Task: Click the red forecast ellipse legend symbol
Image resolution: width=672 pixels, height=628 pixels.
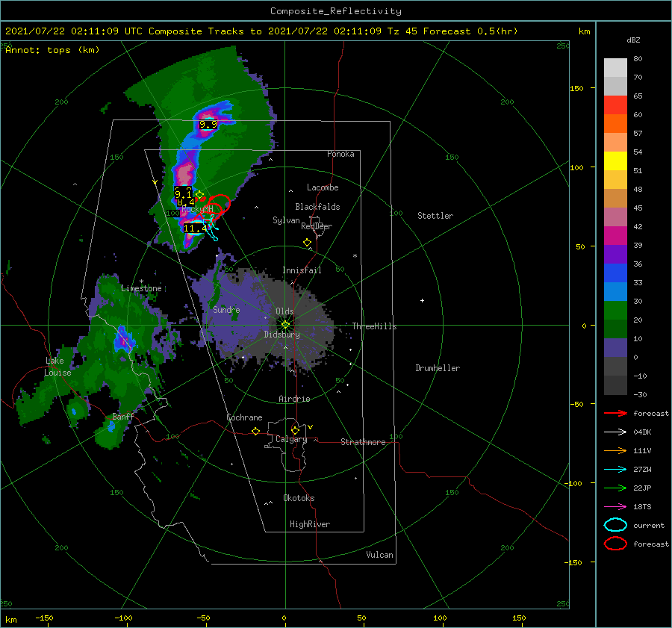Action: pyautogui.click(x=615, y=544)
